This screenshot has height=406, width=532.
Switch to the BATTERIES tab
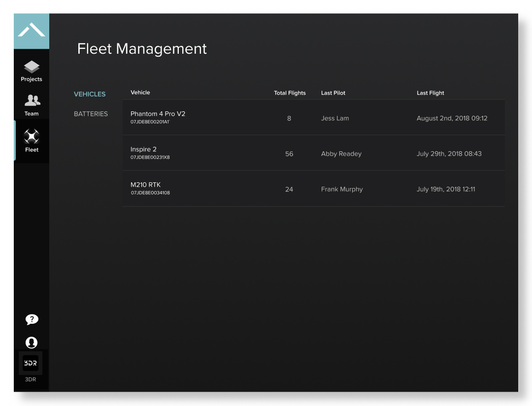coord(91,114)
